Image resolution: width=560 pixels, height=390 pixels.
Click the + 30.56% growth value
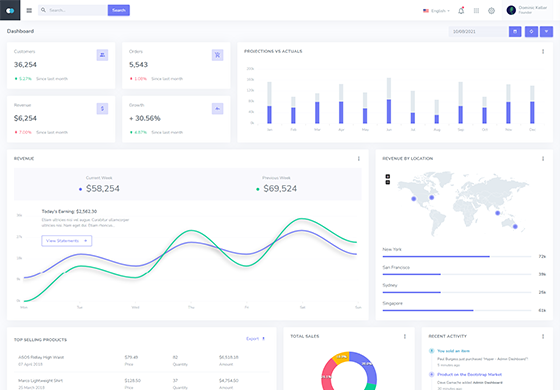[145, 118]
